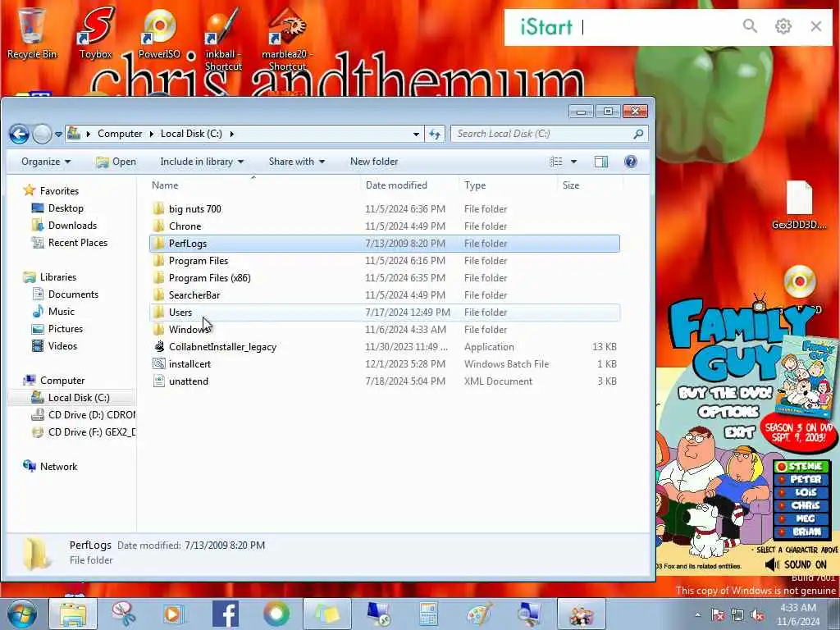The height and width of the screenshot is (630, 840).
Task: Open Snipping Tool scissors taskbar icon
Action: [124, 614]
